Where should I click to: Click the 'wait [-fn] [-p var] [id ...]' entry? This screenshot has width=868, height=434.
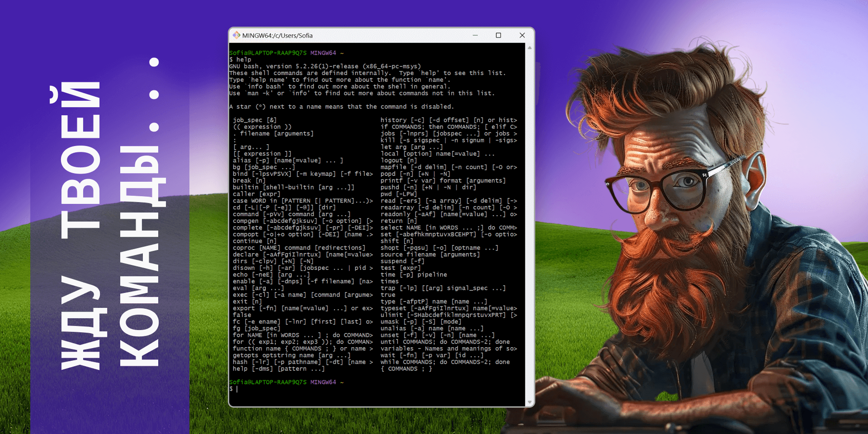[432, 355]
